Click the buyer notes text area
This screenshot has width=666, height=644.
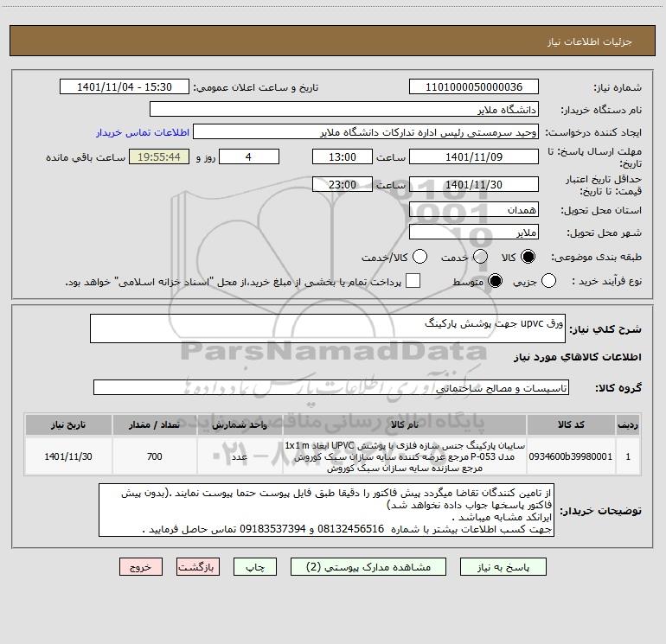pos(326,510)
